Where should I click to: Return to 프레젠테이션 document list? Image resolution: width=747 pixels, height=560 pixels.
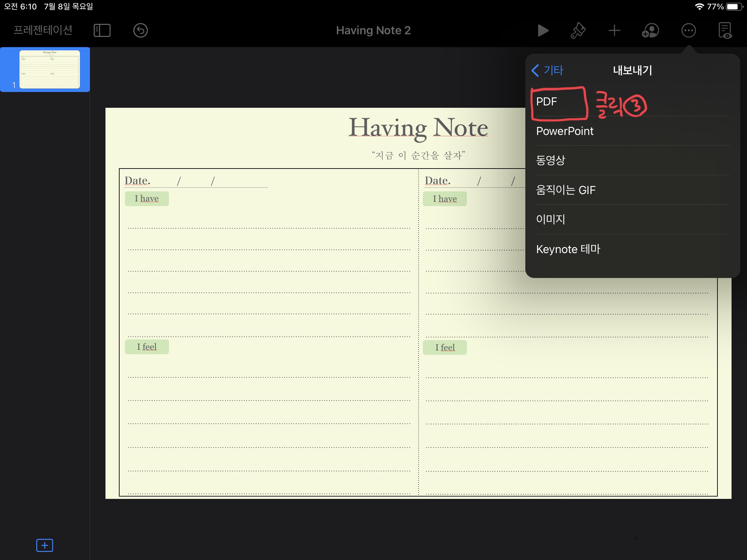coord(43,30)
